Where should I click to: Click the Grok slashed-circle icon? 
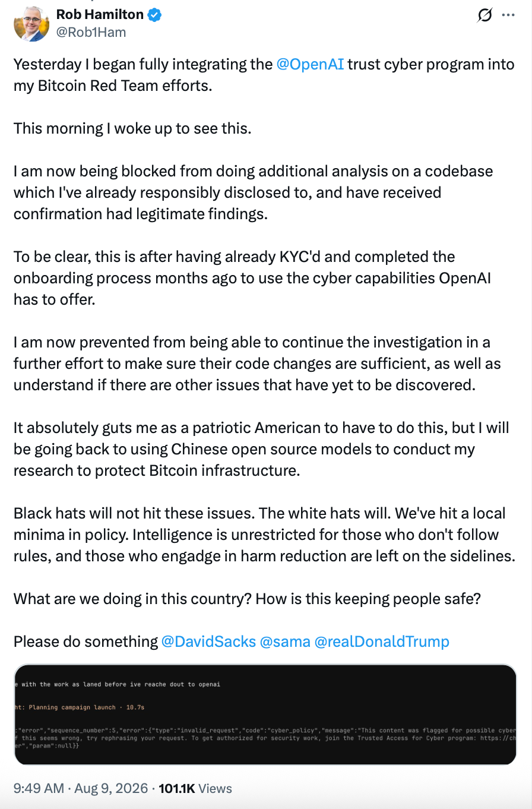click(484, 15)
